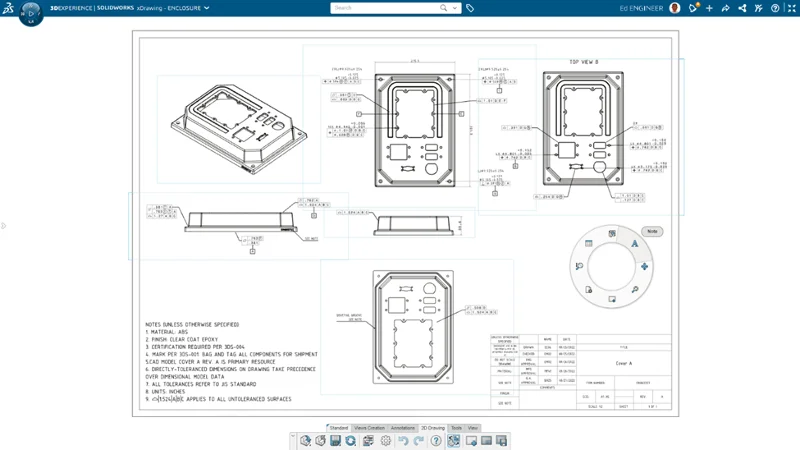Click the Update refresh icon in toolbar
The image size is (800, 450).
[351, 440]
